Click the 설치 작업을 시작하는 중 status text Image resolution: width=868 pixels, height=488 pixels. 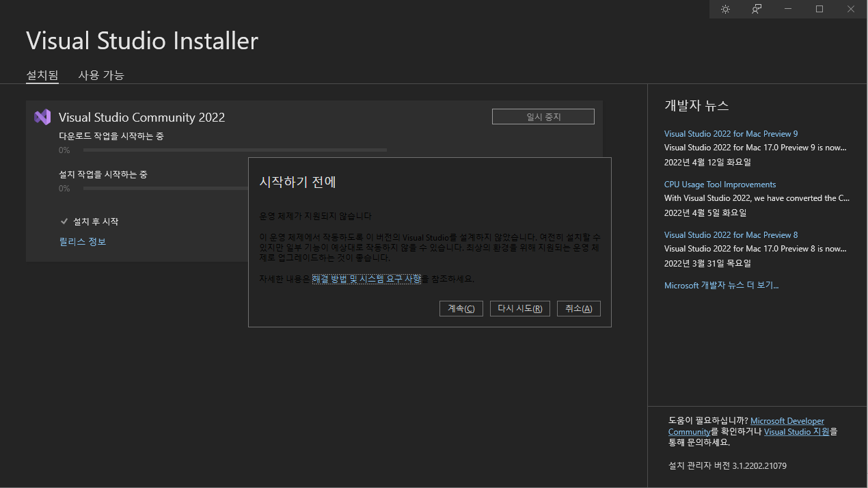pyautogui.click(x=103, y=174)
